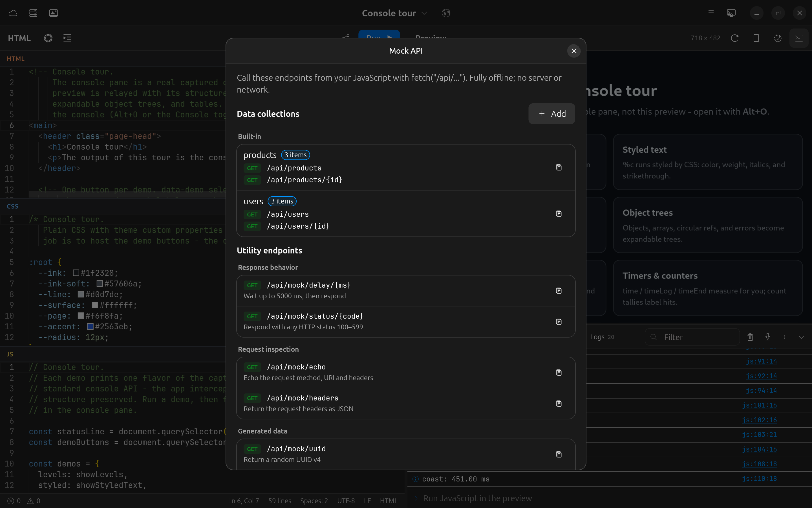Open the Console tour project dropdown
The width and height of the screenshot is (812, 508).
394,13
